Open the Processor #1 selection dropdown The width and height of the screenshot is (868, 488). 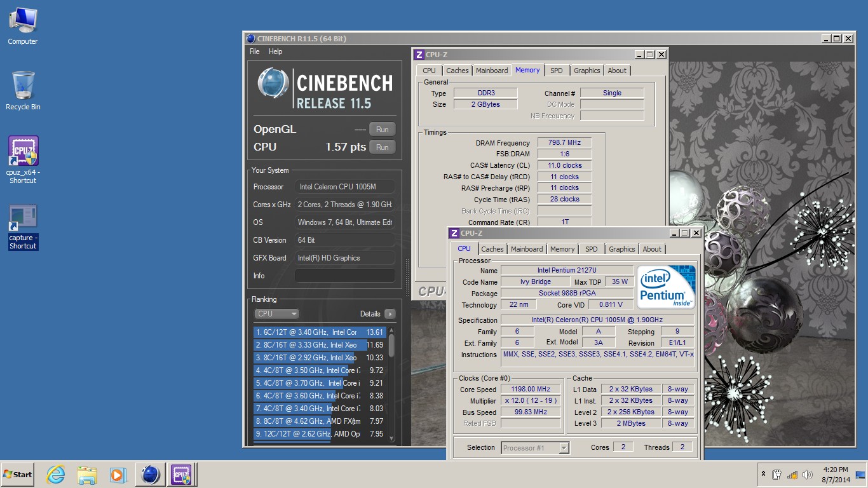pos(534,447)
